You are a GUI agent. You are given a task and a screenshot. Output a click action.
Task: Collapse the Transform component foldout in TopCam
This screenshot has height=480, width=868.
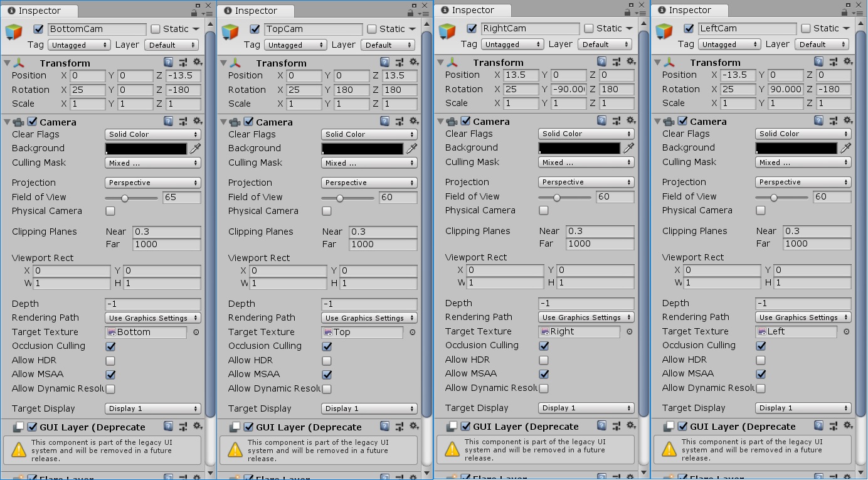coord(223,63)
